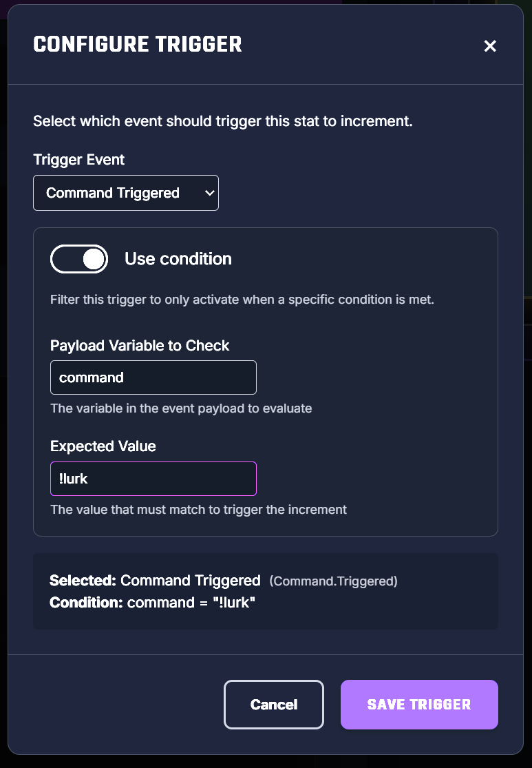Click the chevron arrow beside Command Triggered

click(x=210, y=194)
